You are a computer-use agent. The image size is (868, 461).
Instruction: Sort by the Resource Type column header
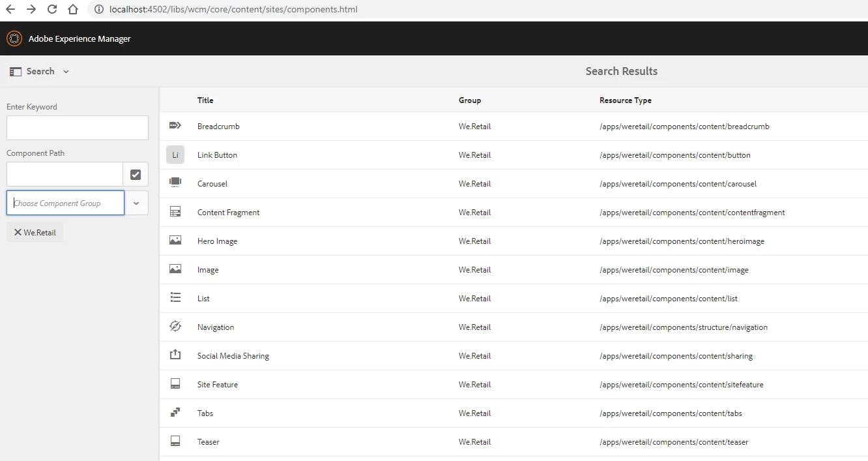[x=626, y=100]
